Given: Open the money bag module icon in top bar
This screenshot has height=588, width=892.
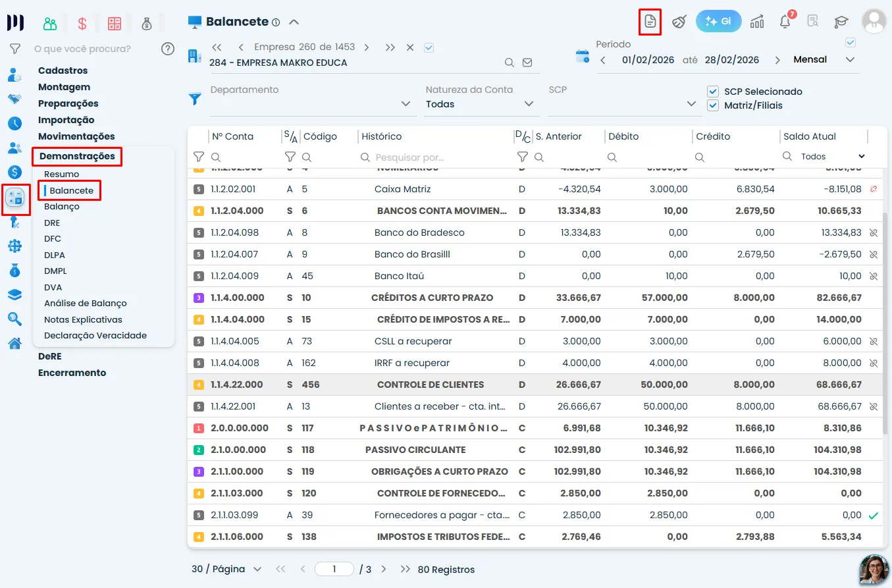Looking at the screenshot, I should click(146, 24).
